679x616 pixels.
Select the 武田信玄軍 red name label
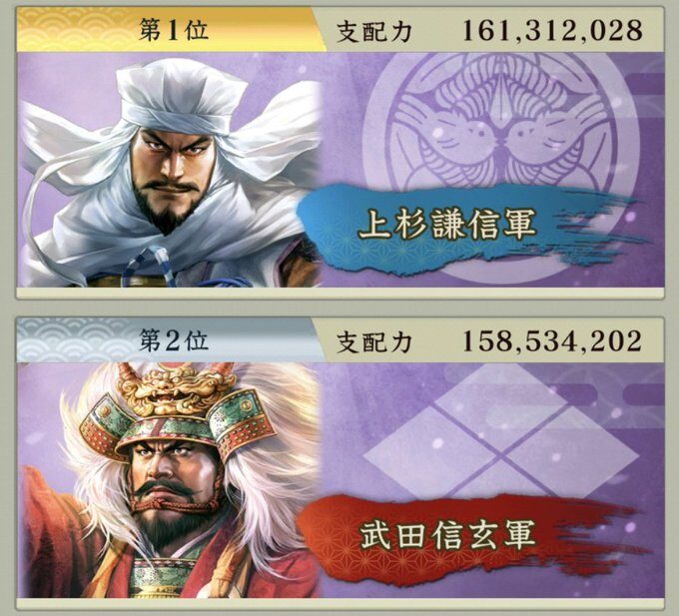pyautogui.click(x=446, y=536)
